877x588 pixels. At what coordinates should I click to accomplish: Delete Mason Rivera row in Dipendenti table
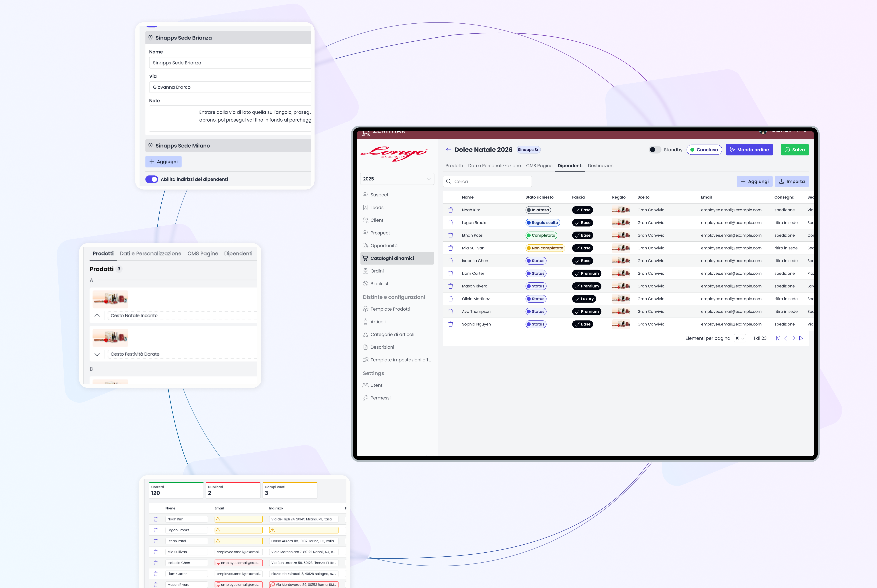(450, 286)
